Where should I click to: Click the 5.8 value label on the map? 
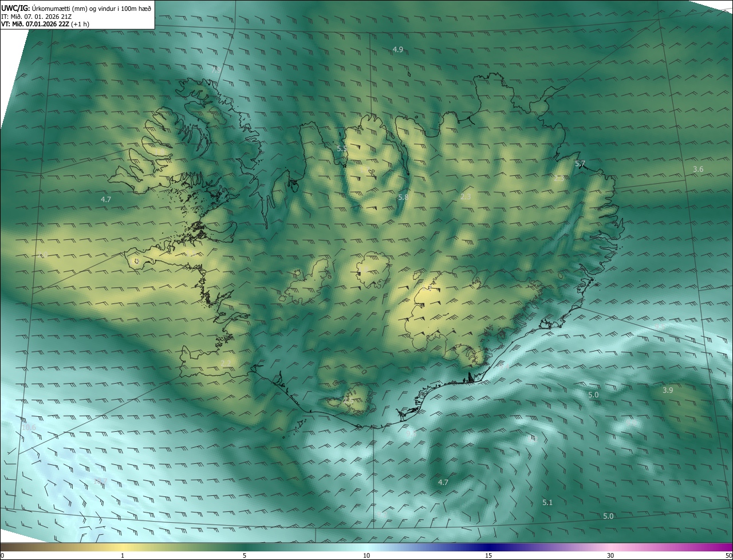click(403, 198)
